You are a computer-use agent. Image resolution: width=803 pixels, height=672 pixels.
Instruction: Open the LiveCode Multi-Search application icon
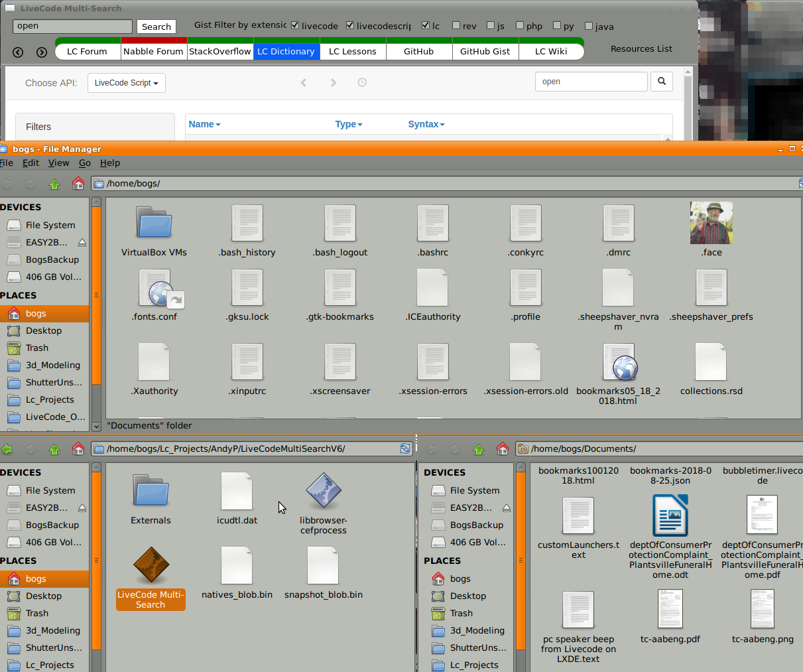pos(151,565)
